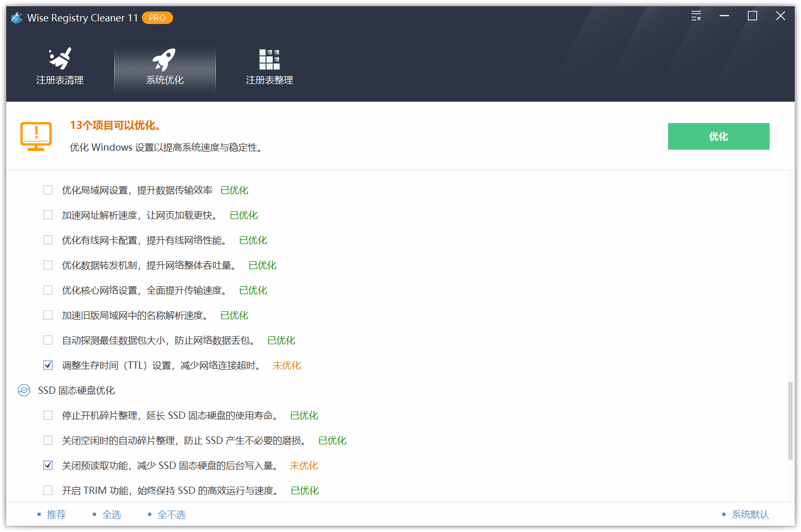This screenshot has height=532, width=801.
Task: Uncheck 调整生存时间 (TTL) 设置 checkbox
Action: click(48, 365)
